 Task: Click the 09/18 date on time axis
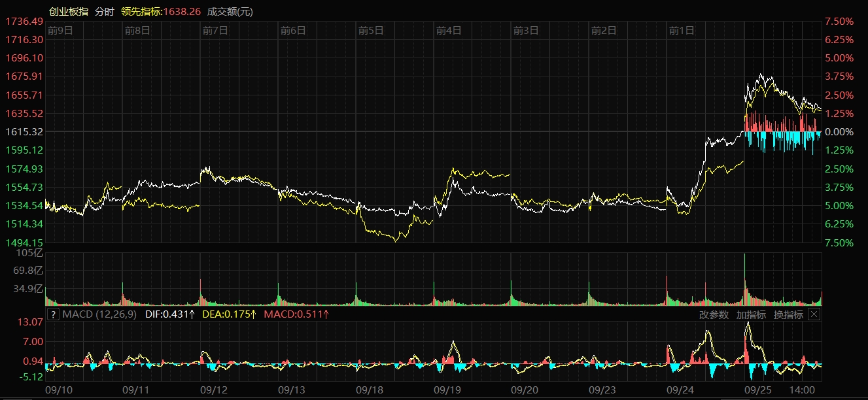tap(369, 390)
